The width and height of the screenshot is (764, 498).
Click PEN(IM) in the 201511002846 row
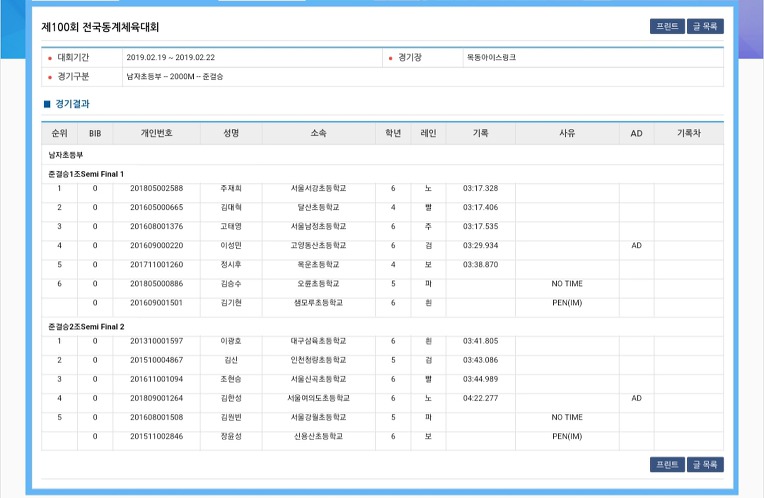(567, 436)
